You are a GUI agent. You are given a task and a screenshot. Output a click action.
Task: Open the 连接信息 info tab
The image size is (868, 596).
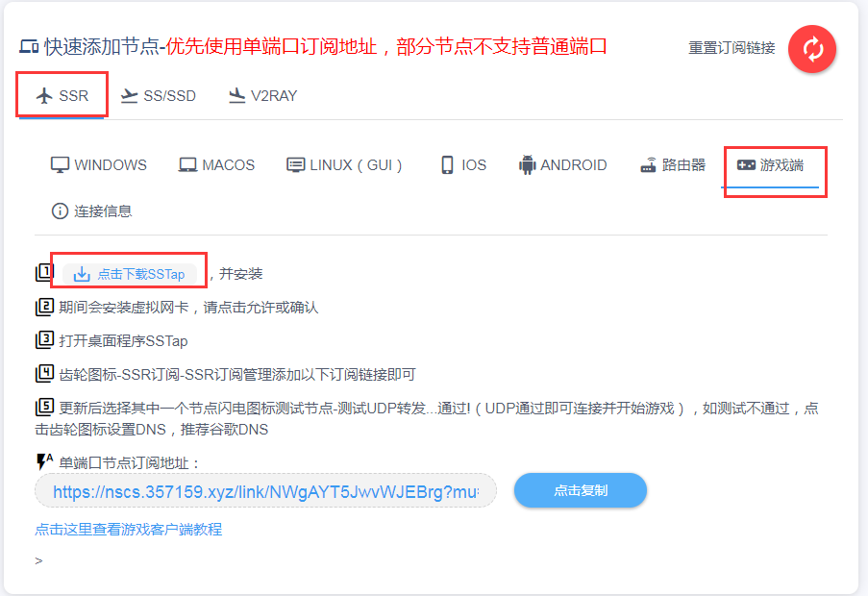[91, 211]
